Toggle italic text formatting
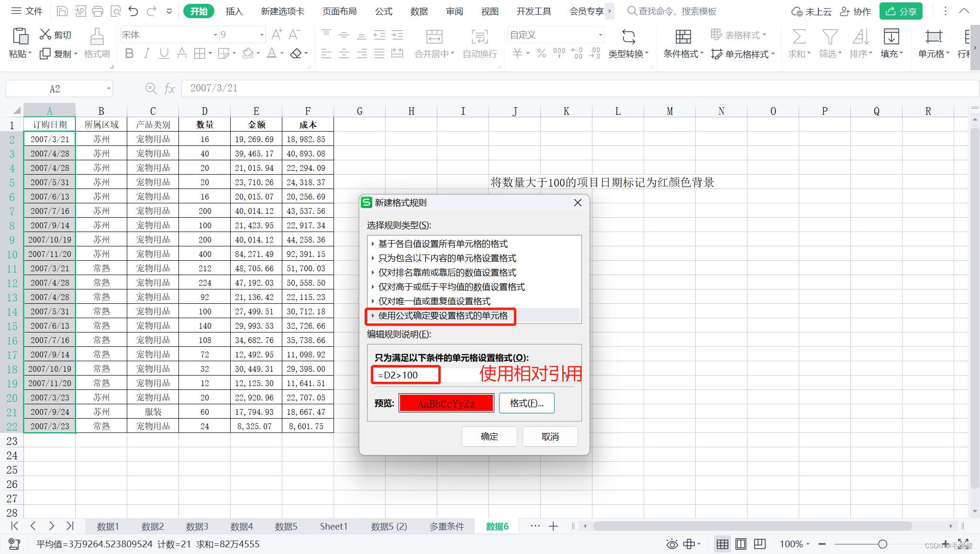The height and width of the screenshot is (554, 980). [146, 53]
